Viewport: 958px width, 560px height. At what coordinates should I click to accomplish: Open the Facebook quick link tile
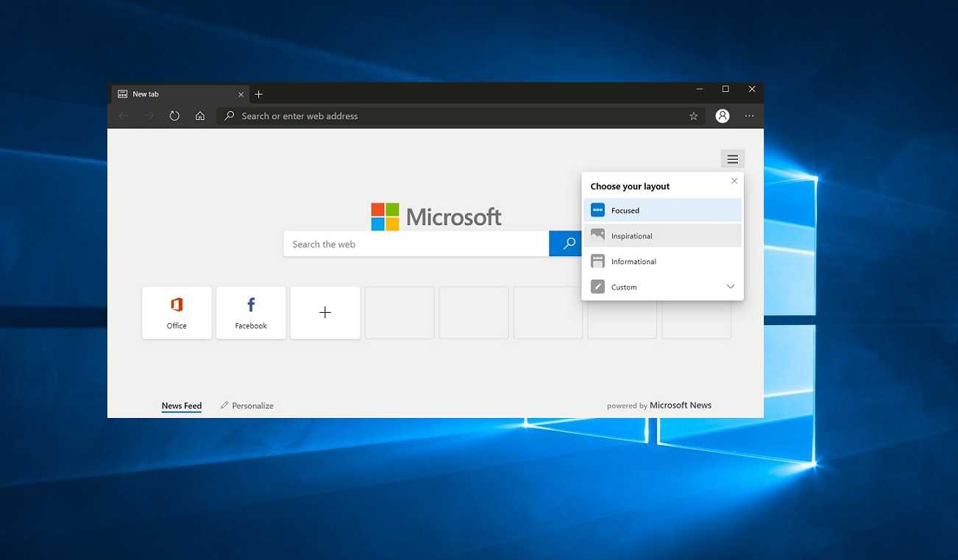pyautogui.click(x=251, y=312)
